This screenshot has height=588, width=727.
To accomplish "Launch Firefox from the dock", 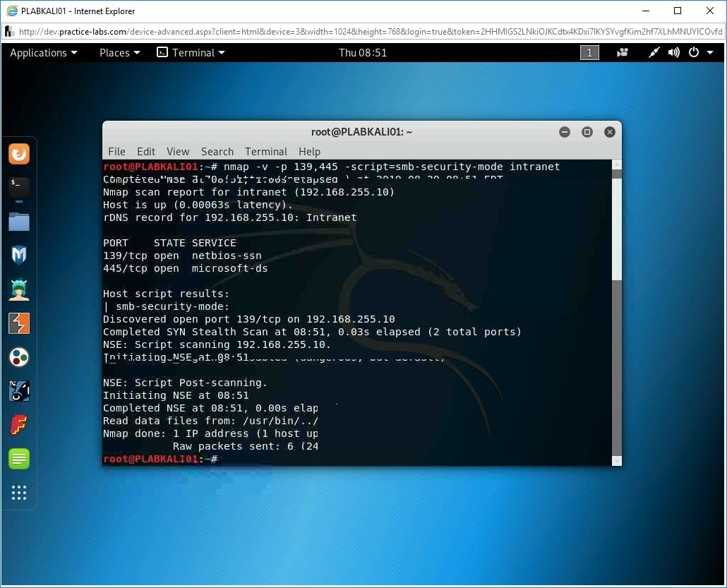I will [x=19, y=154].
